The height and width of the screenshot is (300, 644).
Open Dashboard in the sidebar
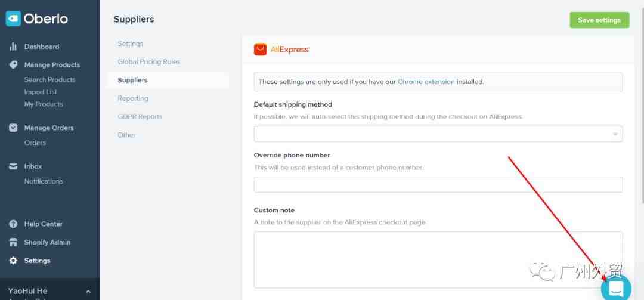[x=42, y=47]
